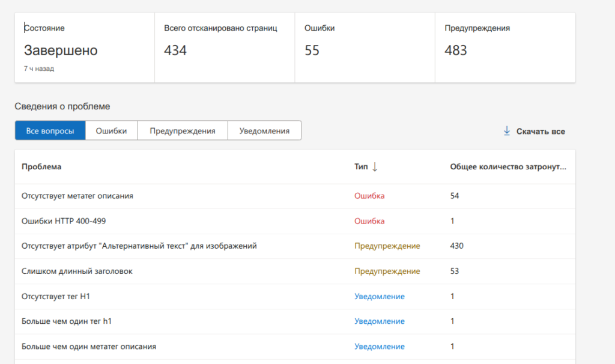Select the Больше чем один тег h1 issue

[67, 321]
